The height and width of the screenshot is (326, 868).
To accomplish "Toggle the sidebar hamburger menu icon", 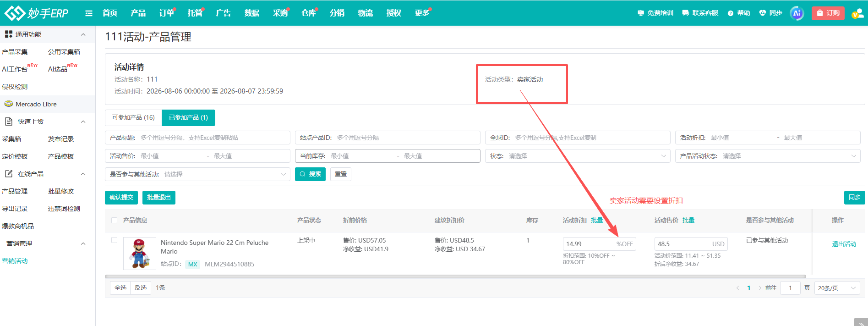I will coord(89,13).
